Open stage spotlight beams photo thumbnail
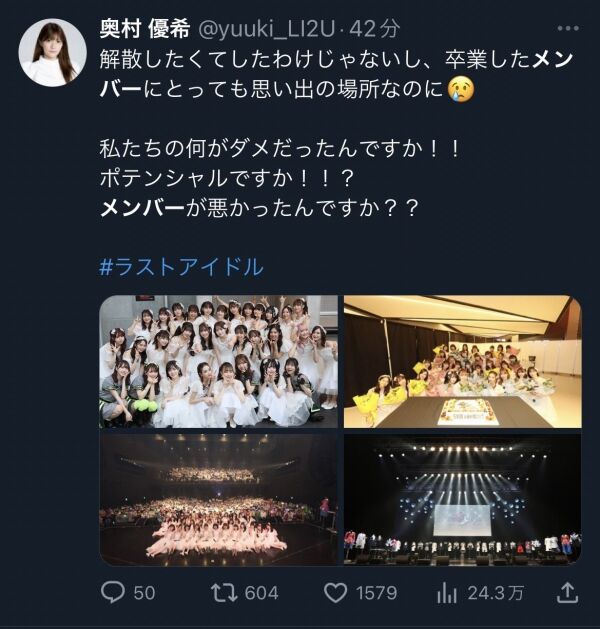The image size is (600, 629). 462,500
